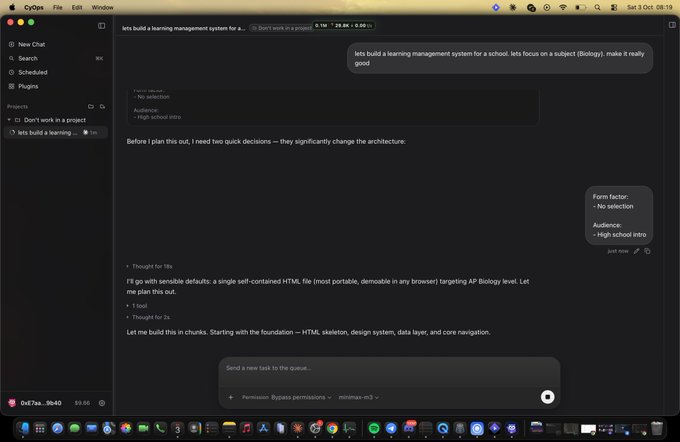Open settings gear next to wallet balance
The image size is (680, 442).
coord(102,403)
